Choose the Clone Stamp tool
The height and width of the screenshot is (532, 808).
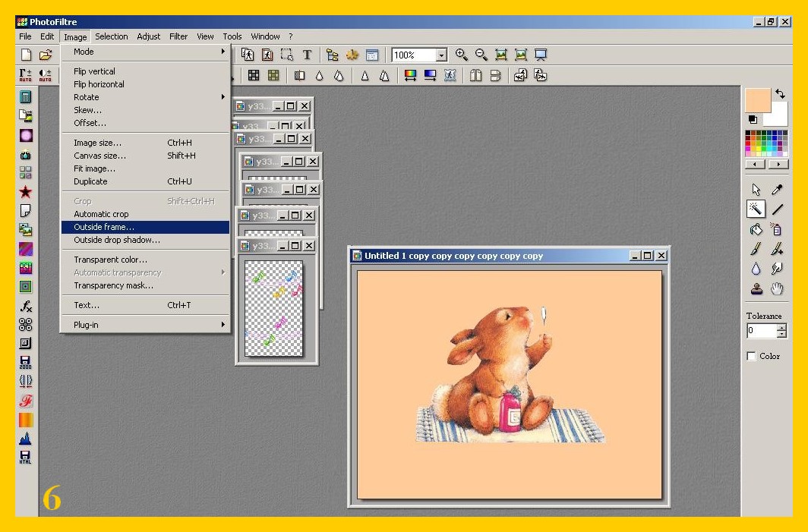756,288
